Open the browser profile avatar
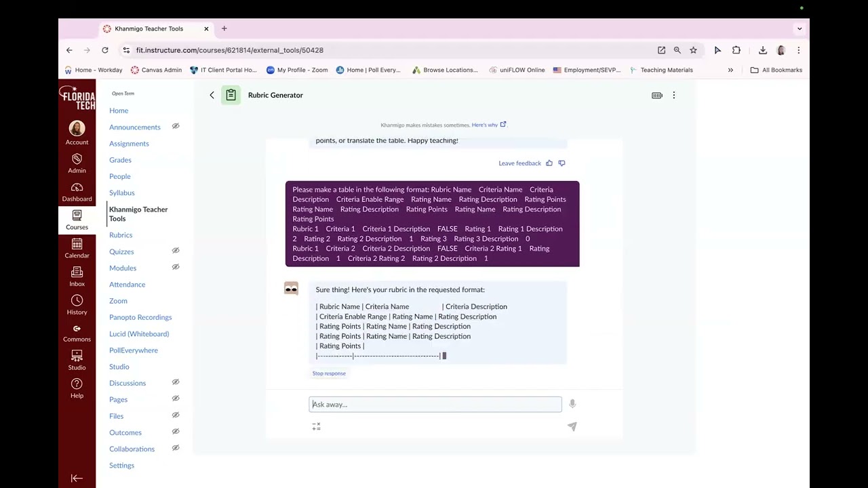This screenshot has width=868, height=488. tap(781, 50)
